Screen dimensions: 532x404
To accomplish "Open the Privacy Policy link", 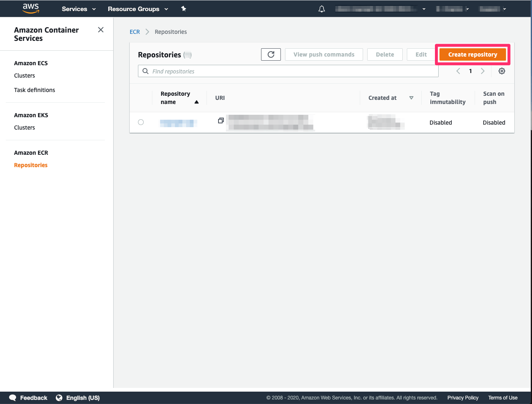I will tap(463, 397).
